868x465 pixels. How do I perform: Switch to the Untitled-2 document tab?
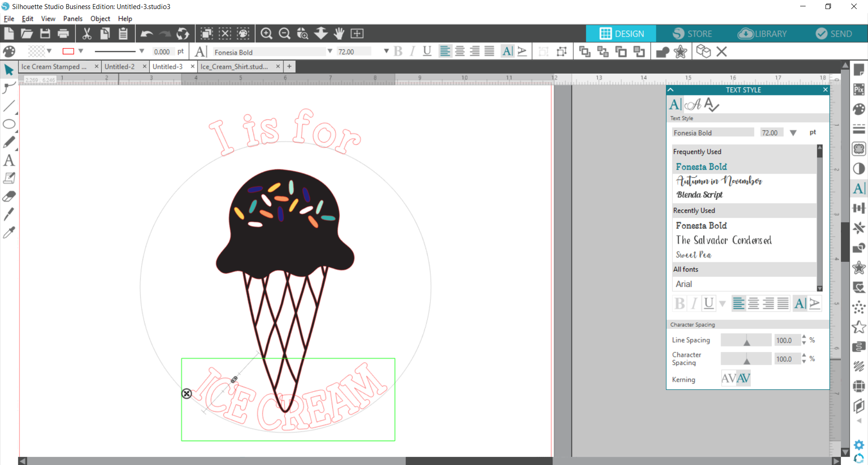click(x=120, y=66)
